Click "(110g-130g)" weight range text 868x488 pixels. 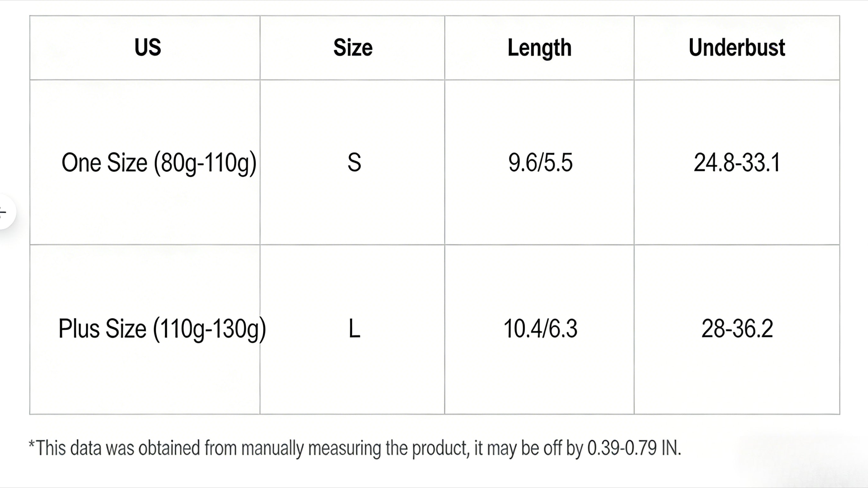[210, 329]
